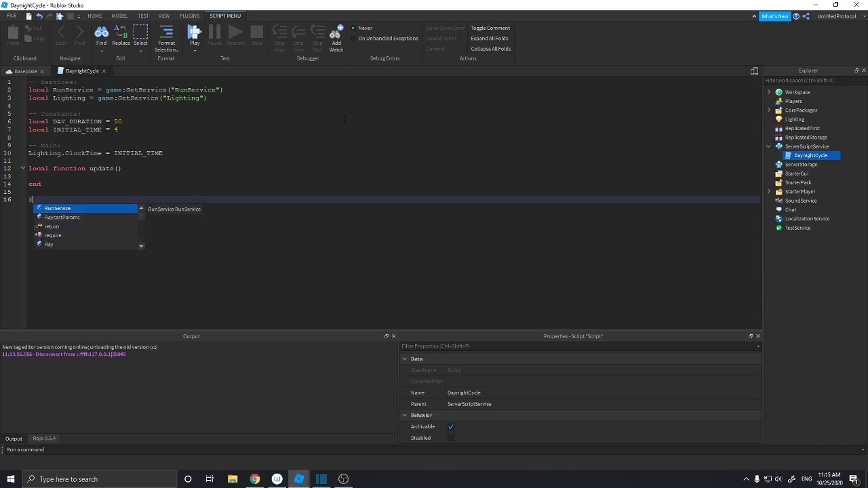The width and height of the screenshot is (868, 488).
Task: Choose RaycastParams autocomplete suggestion
Action: pyautogui.click(x=85, y=218)
